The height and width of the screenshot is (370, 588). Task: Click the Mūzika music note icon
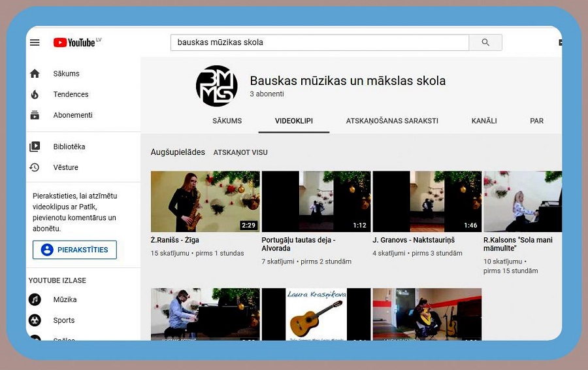(x=35, y=299)
